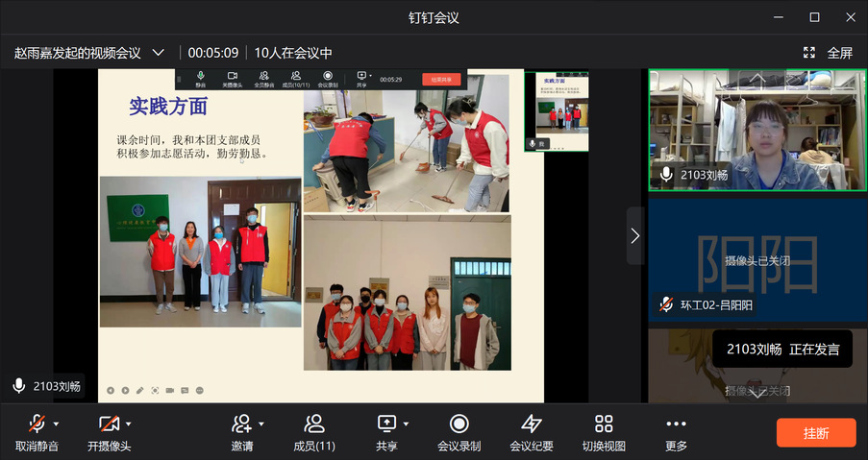868x460 pixels.
Task: Select 环工02-吕阳阳 participant tile
Action: [756, 259]
